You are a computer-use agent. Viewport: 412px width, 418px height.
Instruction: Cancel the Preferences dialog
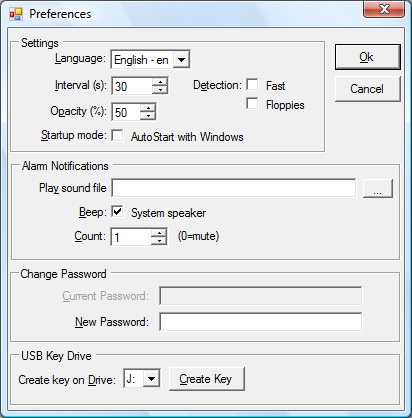tap(367, 89)
